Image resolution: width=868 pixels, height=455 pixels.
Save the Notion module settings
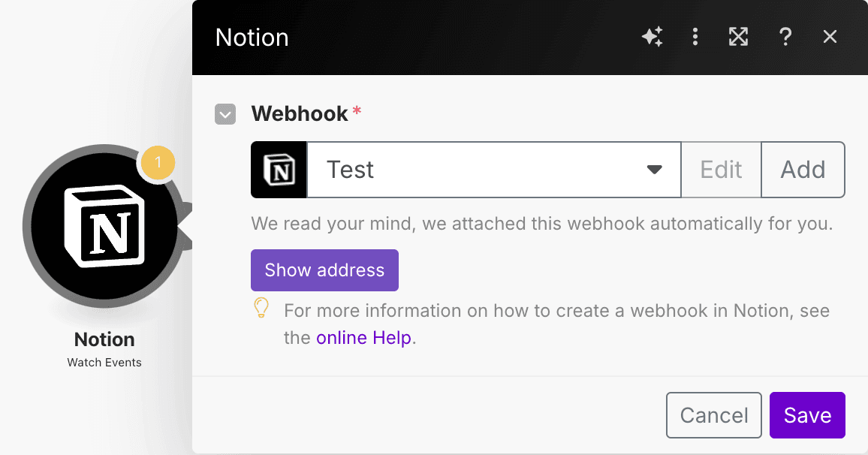coord(807,415)
